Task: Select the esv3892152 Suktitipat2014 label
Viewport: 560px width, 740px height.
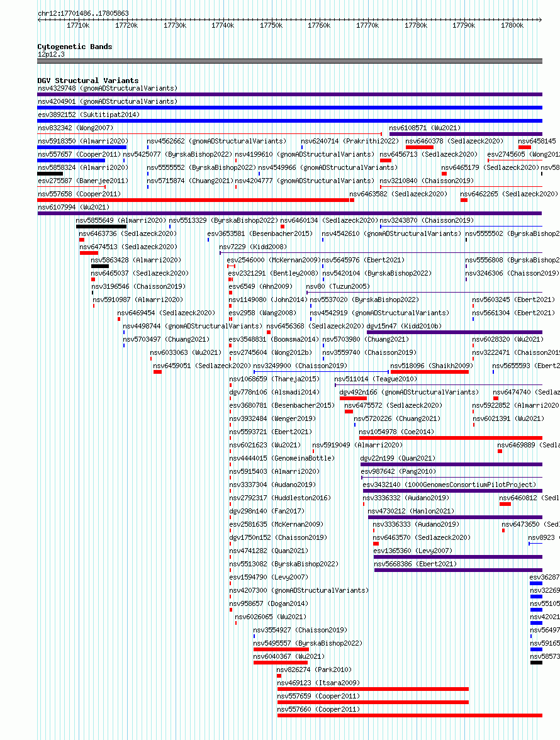Action: (89, 115)
